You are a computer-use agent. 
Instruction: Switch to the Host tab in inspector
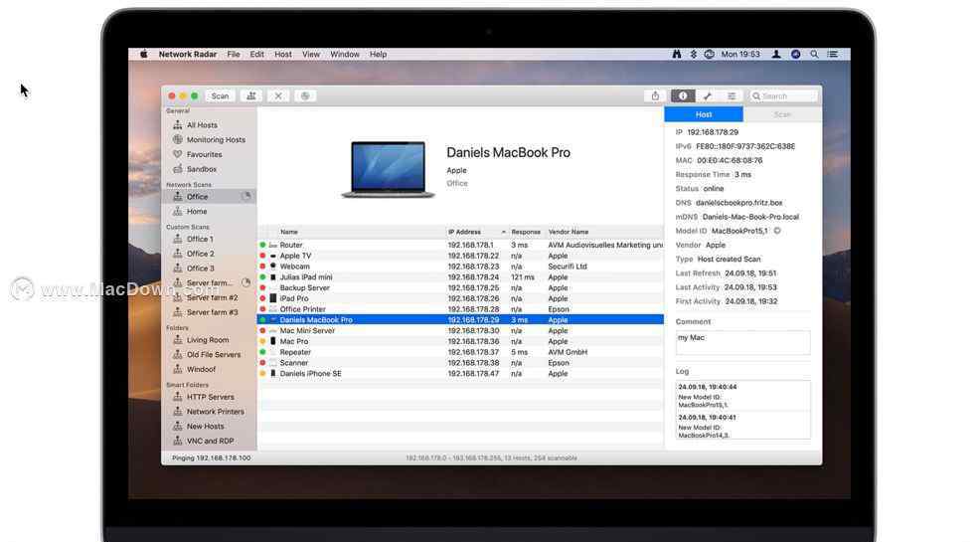point(704,114)
